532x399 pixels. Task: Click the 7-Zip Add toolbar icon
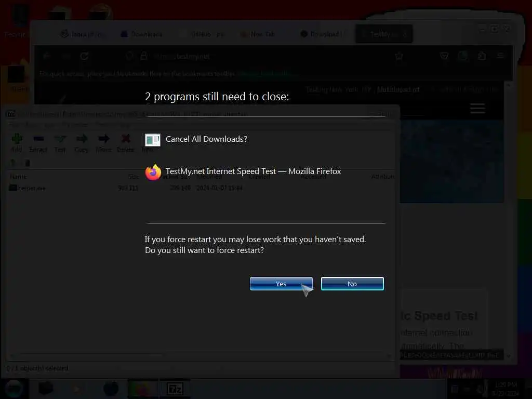(16, 143)
